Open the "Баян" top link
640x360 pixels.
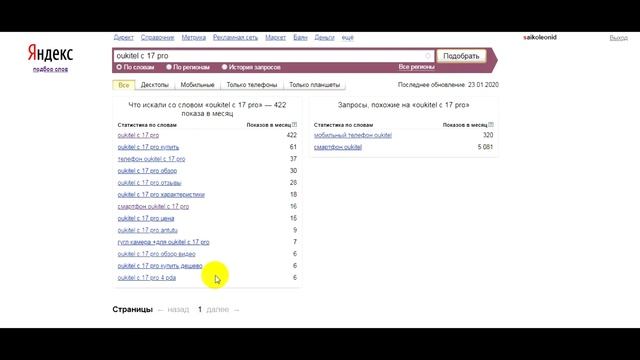tap(300, 38)
